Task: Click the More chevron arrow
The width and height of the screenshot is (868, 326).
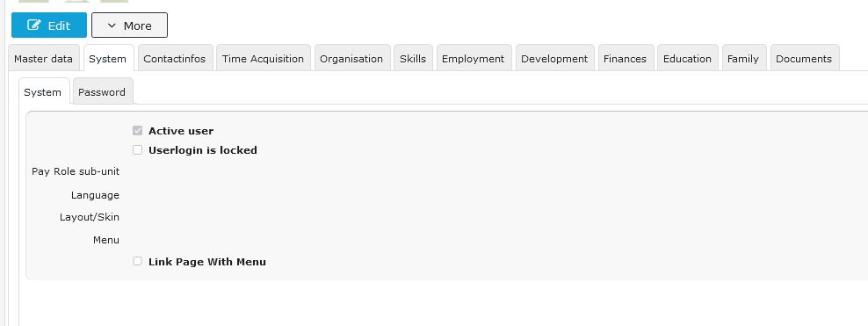Action: [112, 25]
